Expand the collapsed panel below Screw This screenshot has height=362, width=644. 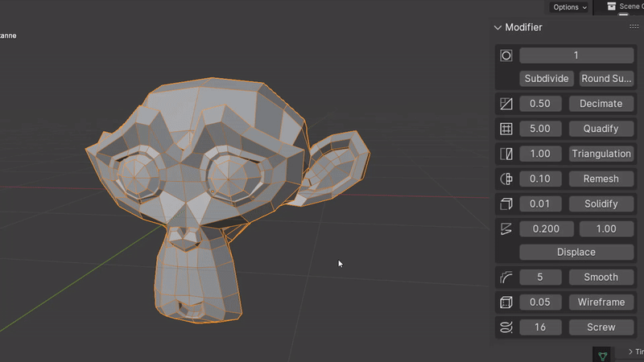click(x=631, y=352)
